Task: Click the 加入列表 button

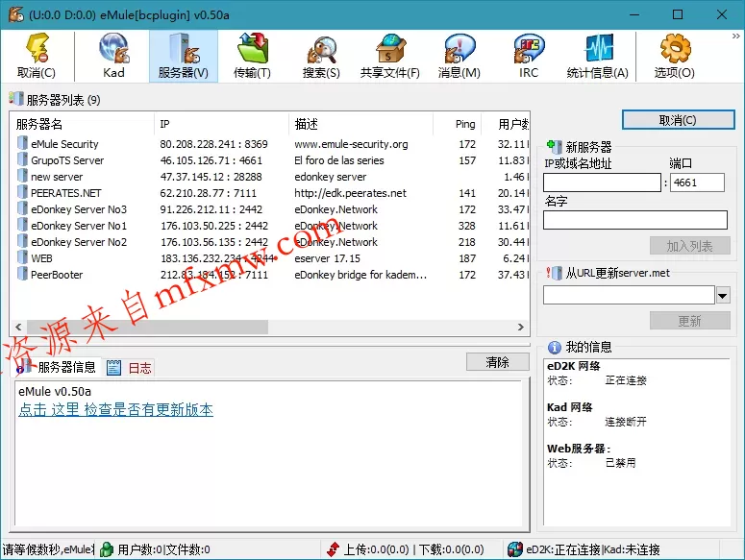Action: [x=690, y=246]
